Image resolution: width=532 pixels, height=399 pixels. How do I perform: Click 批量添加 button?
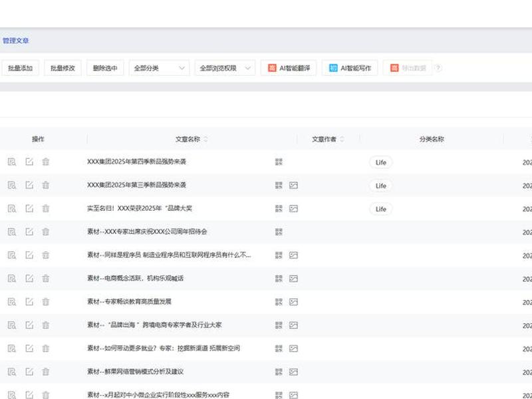21,68
